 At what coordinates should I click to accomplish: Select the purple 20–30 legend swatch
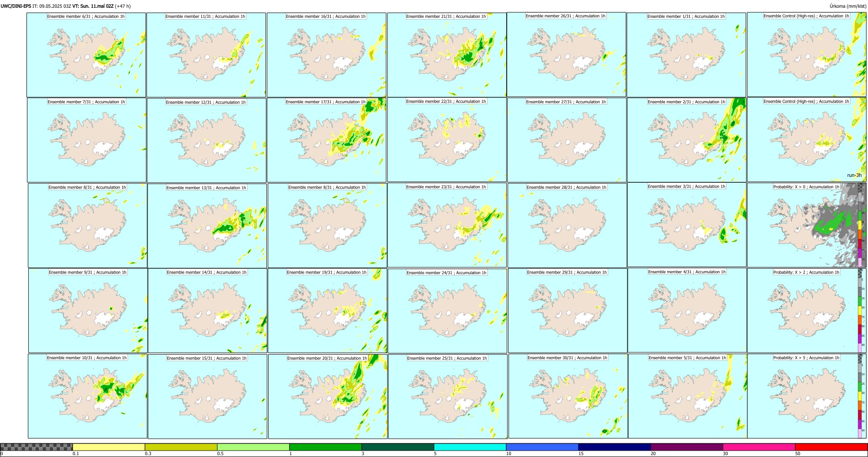pos(687,447)
